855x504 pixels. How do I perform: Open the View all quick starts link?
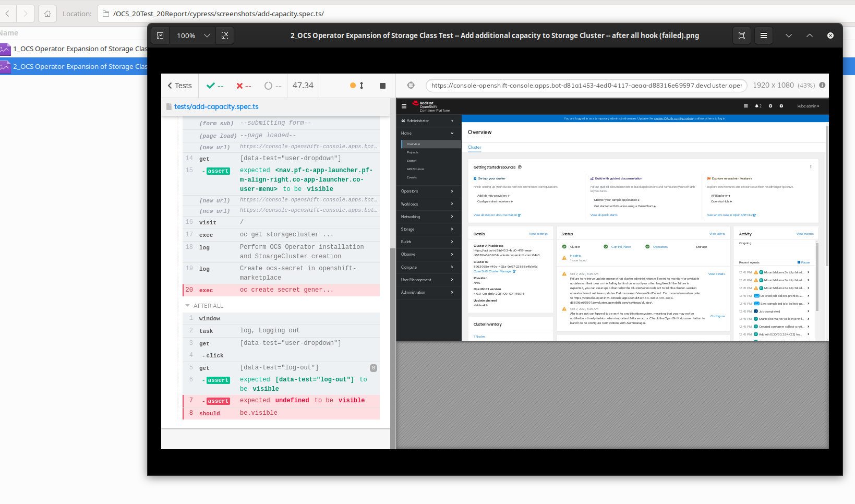(x=604, y=214)
